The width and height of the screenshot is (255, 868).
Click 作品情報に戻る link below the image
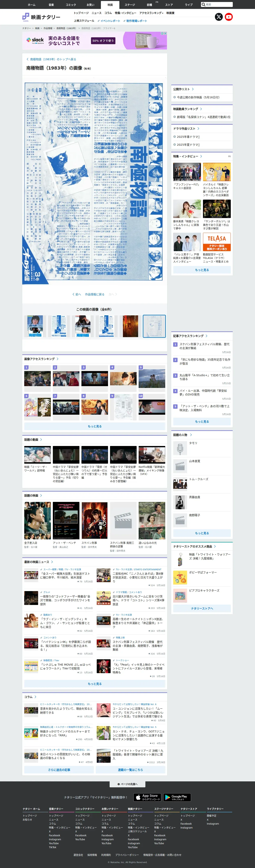95,294
